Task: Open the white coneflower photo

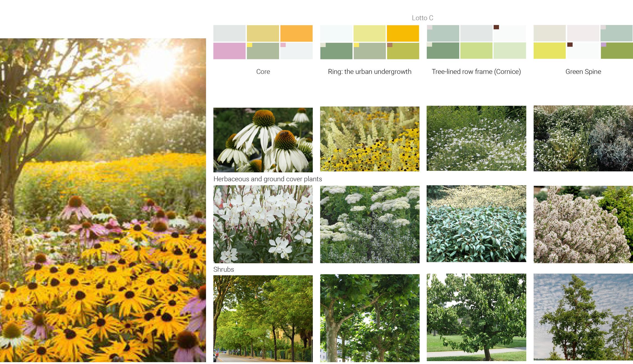Action: tap(263, 140)
